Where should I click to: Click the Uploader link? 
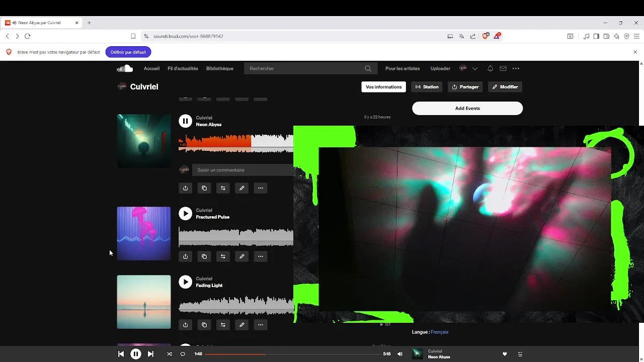click(440, 68)
